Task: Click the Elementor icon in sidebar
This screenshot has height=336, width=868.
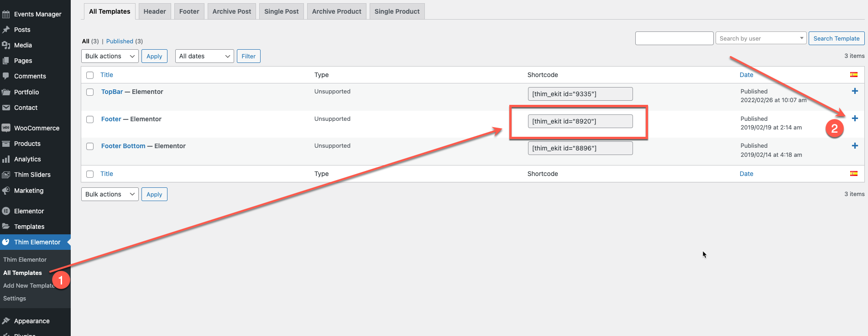Action: [x=6, y=211]
